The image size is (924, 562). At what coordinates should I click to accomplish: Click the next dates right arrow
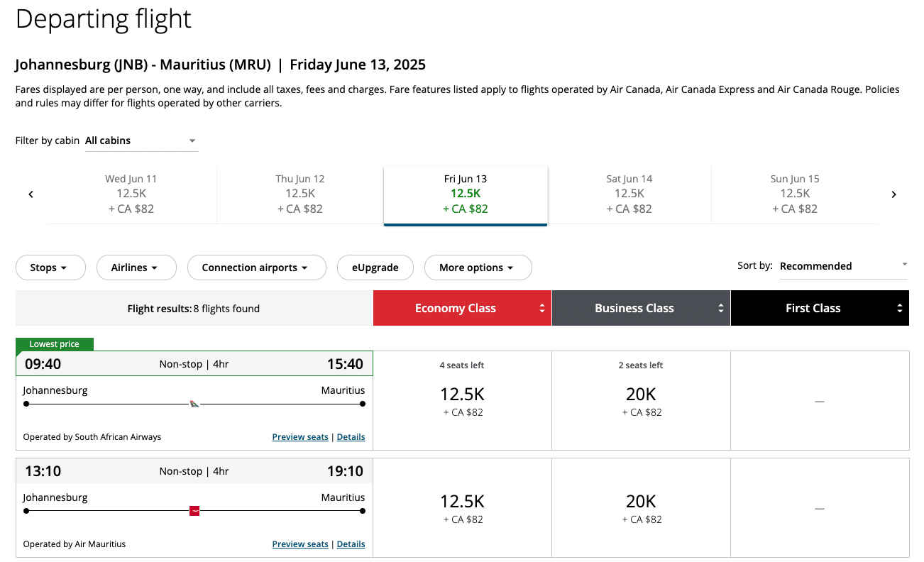[893, 194]
